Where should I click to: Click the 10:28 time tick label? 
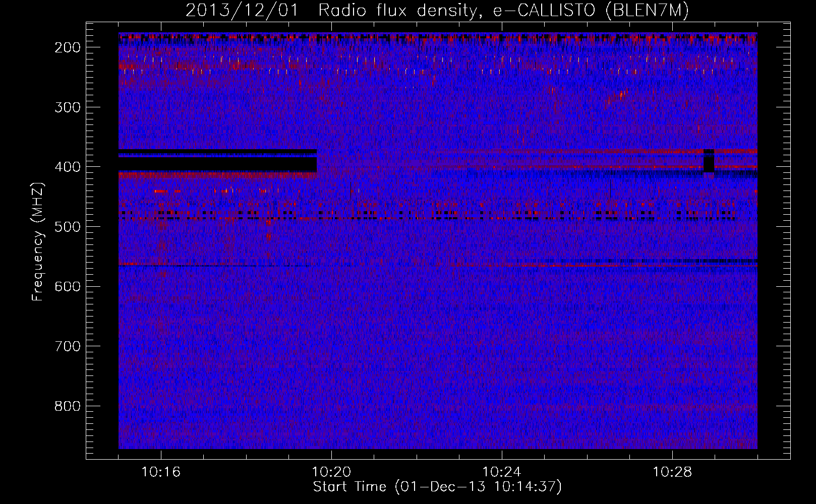tap(672, 472)
